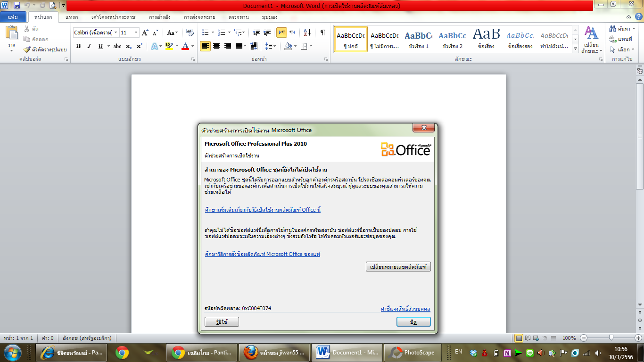Click the Replace (แทนที่) icon
Screen dimensions: 644x362
pyautogui.click(x=612, y=39)
